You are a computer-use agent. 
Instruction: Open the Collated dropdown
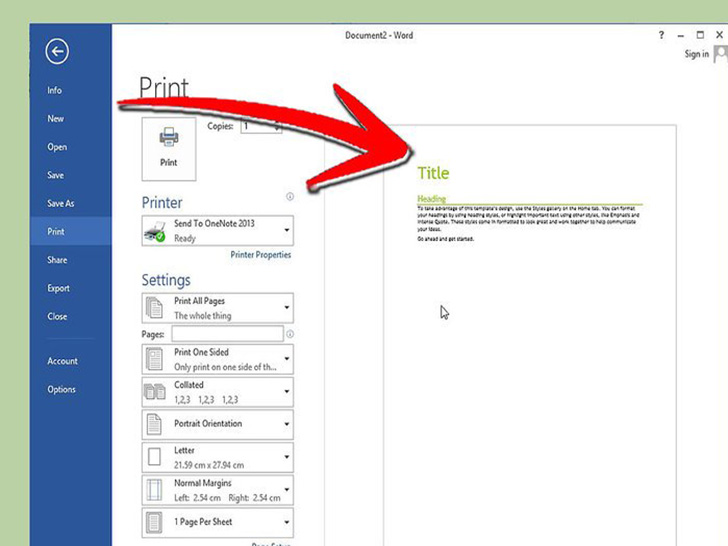pyautogui.click(x=218, y=392)
